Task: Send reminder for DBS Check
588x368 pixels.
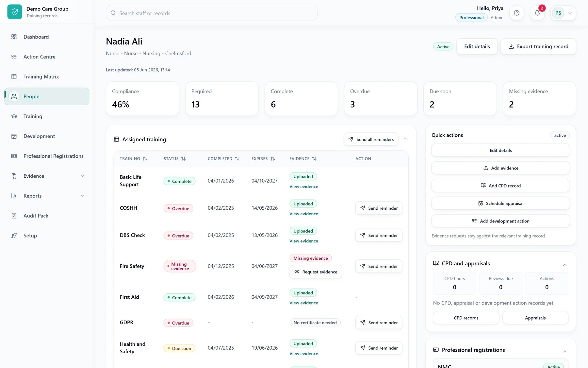Action: pyautogui.click(x=379, y=235)
